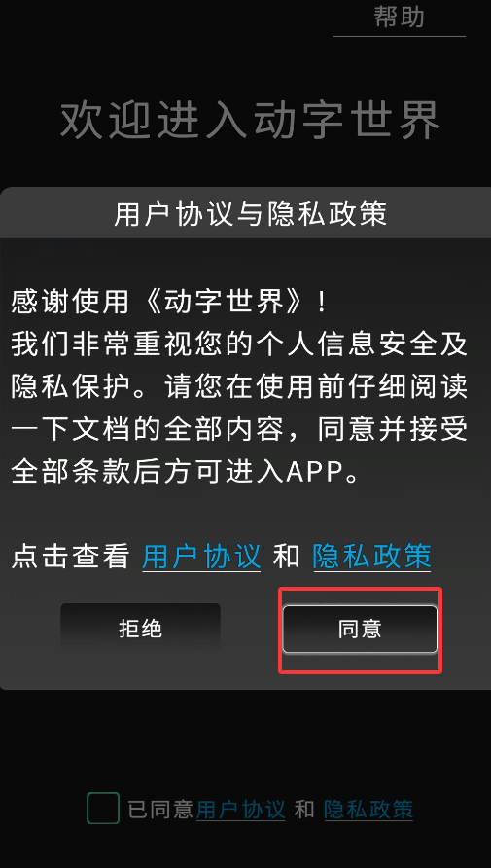Tap the 已同意 label text at the bottom
Screen dimensions: 491x868
pyautogui.click(x=160, y=810)
